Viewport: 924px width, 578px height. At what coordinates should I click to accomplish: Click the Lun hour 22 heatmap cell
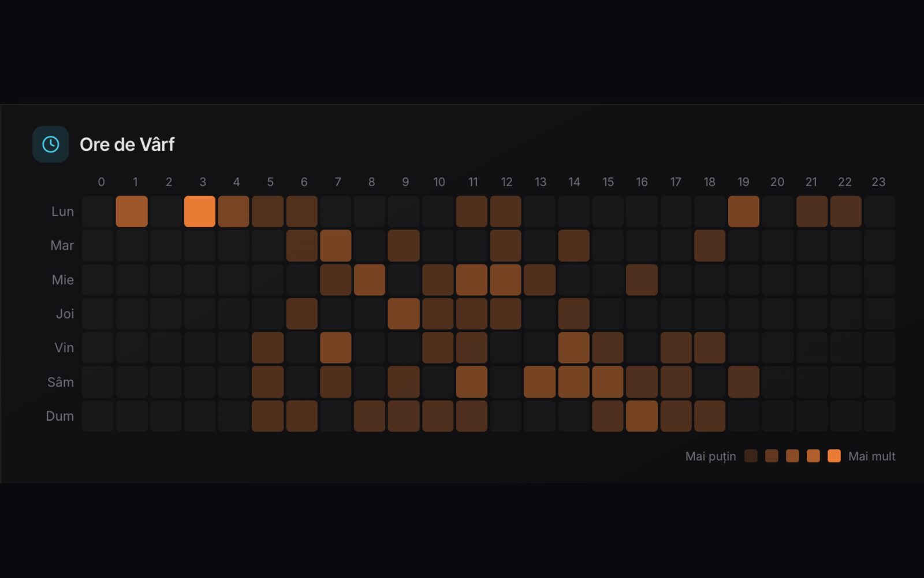[x=845, y=212]
